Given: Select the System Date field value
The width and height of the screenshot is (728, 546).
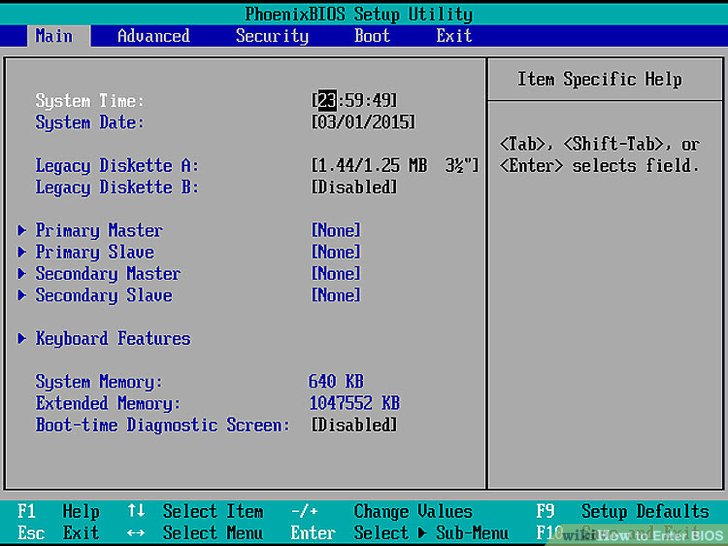Looking at the screenshot, I should click(363, 123).
